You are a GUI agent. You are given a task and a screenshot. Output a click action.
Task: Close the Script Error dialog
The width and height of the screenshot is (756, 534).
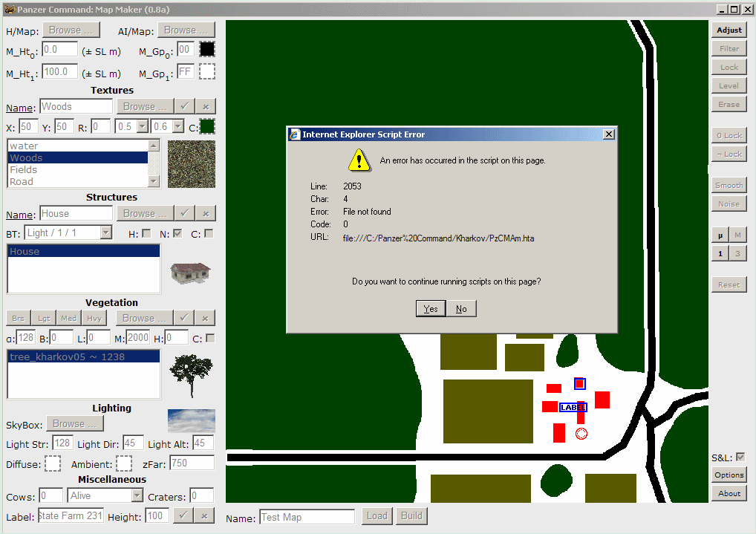pyautogui.click(x=609, y=134)
